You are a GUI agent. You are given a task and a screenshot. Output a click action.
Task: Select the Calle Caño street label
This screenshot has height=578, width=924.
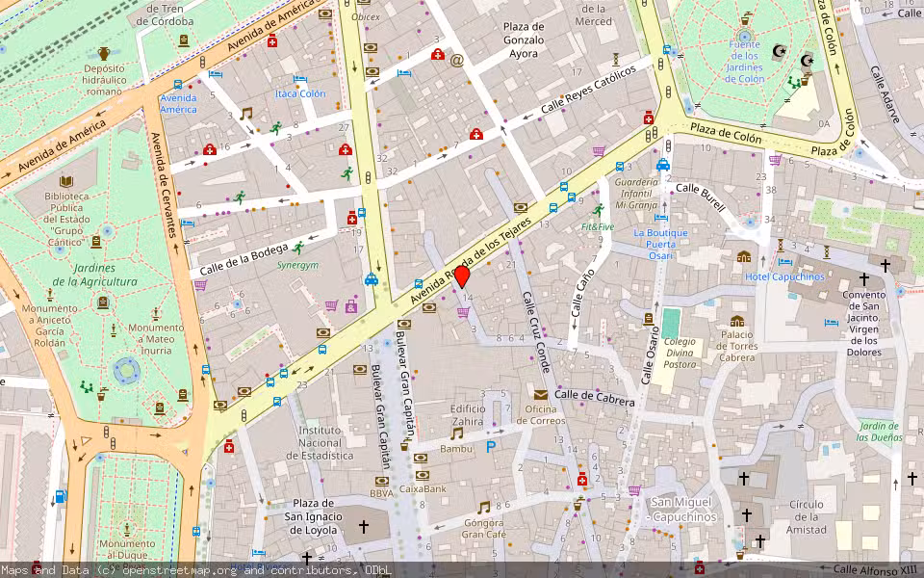(x=581, y=295)
